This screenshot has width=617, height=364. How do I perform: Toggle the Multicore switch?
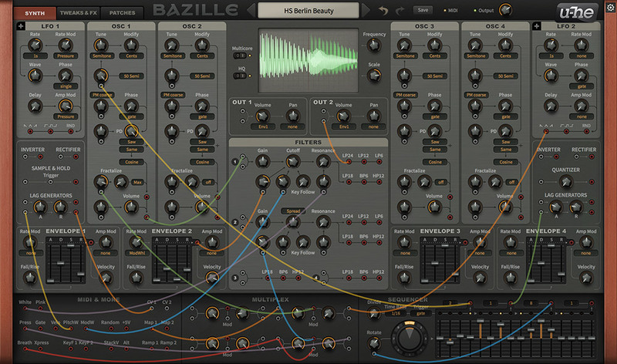pyautogui.click(x=241, y=56)
